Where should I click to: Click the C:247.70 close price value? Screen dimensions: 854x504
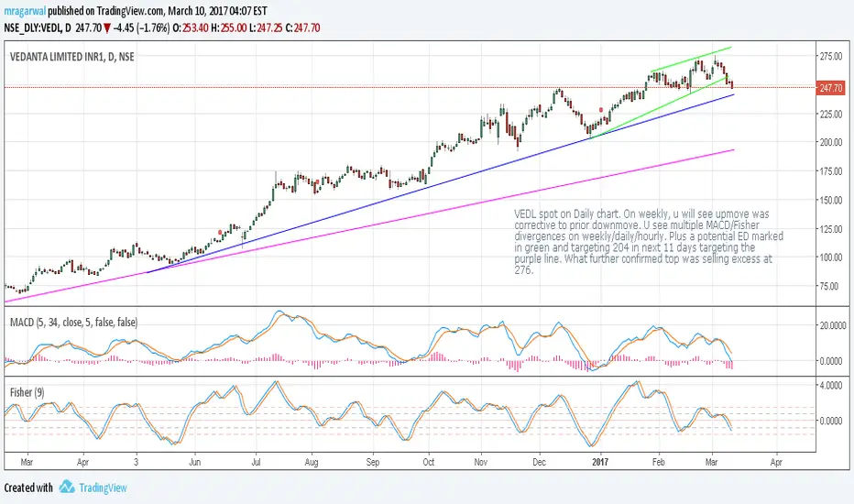(302, 27)
